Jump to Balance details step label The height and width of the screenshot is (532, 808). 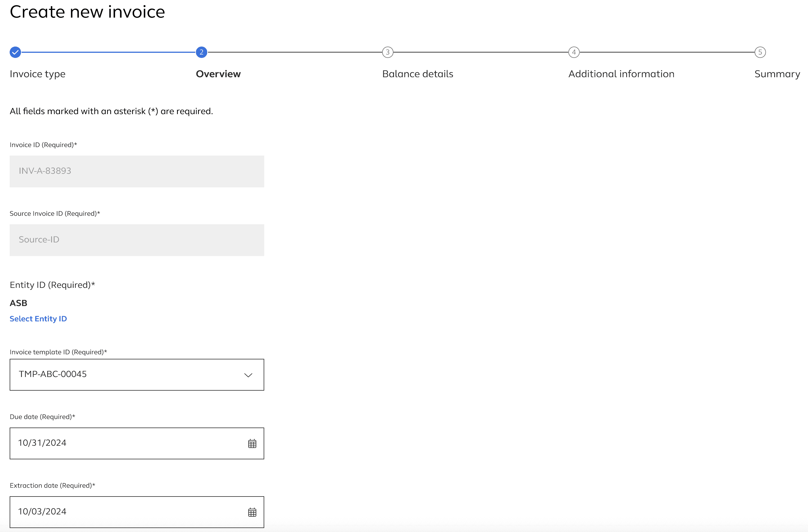coord(418,74)
